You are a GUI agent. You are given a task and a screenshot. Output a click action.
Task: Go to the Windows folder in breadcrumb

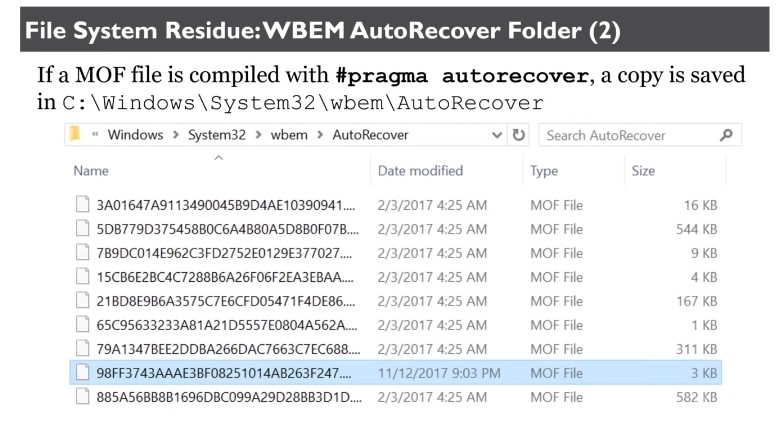[x=135, y=134]
